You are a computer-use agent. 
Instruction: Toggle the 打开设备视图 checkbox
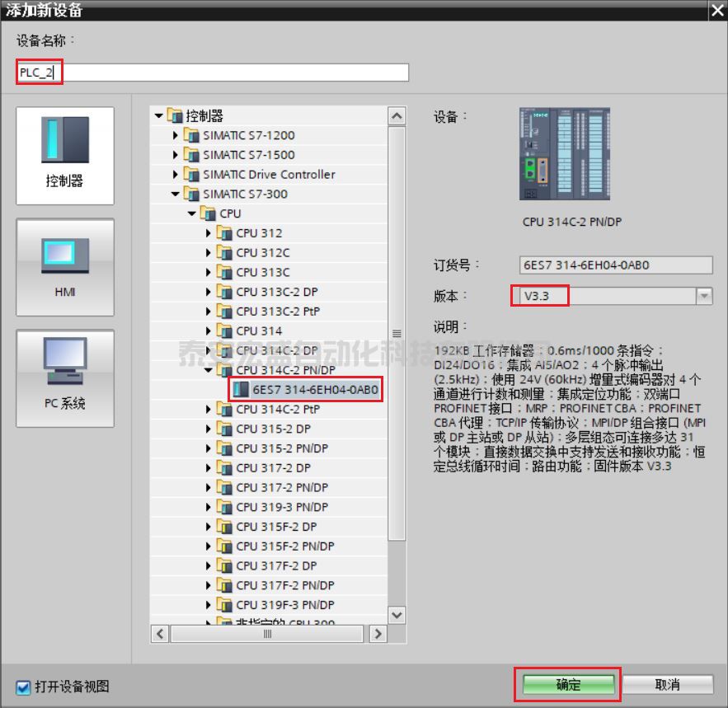tap(23, 687)
